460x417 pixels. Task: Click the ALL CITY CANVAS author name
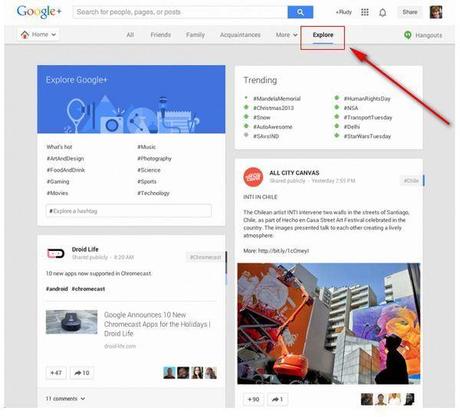pyautogui.click(x=294, y=173)
